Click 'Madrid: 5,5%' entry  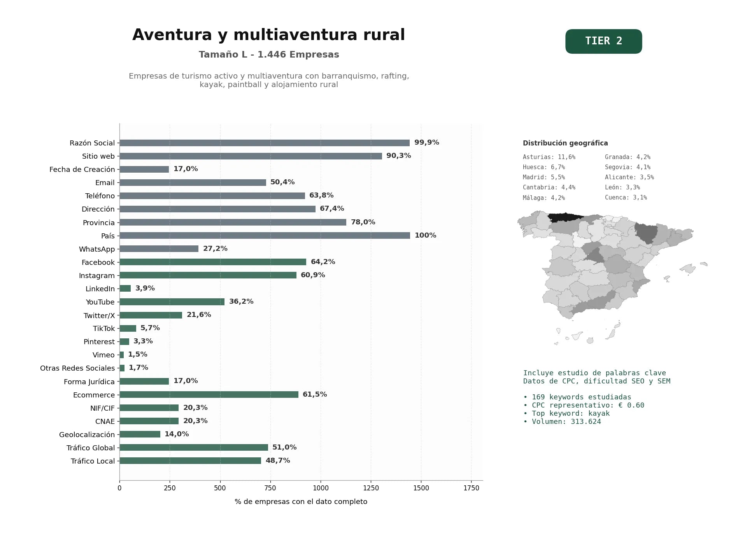[544, 177]
